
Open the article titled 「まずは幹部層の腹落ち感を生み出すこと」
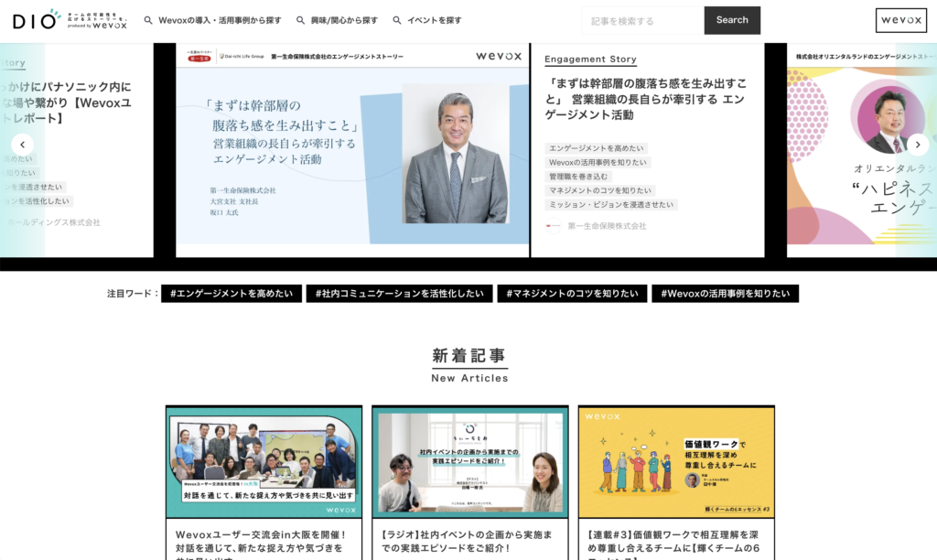pyautogui.click(x=645, y=99)
